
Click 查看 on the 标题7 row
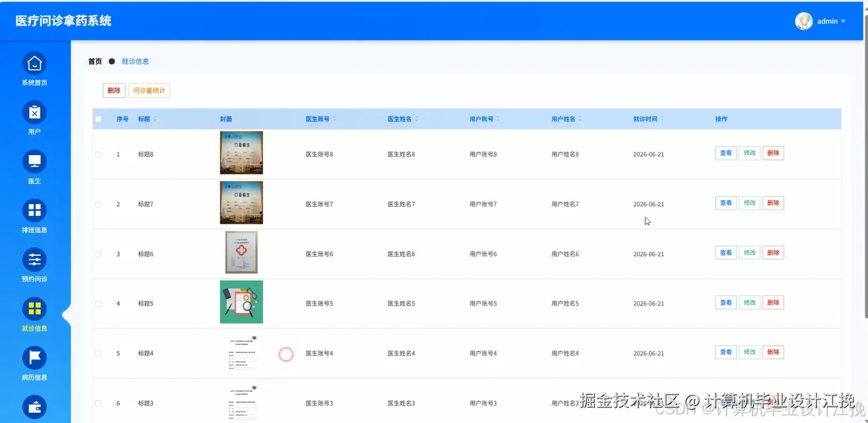pos(725,202)
